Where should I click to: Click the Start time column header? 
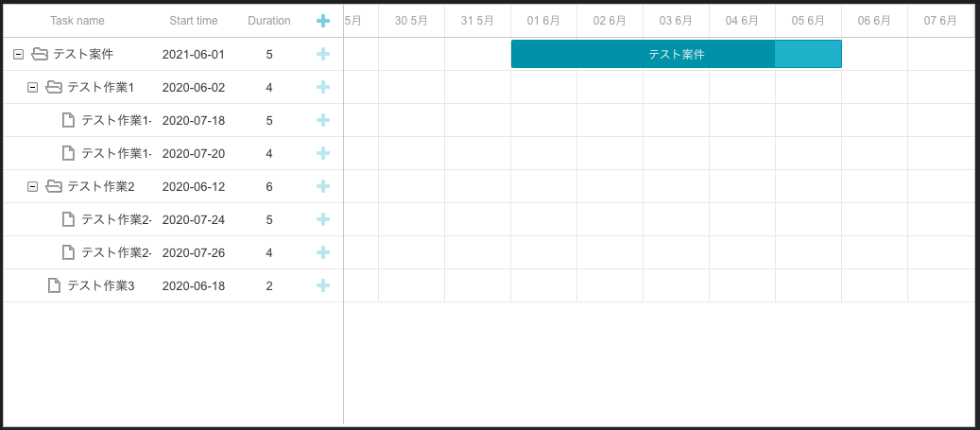point(194,21)
